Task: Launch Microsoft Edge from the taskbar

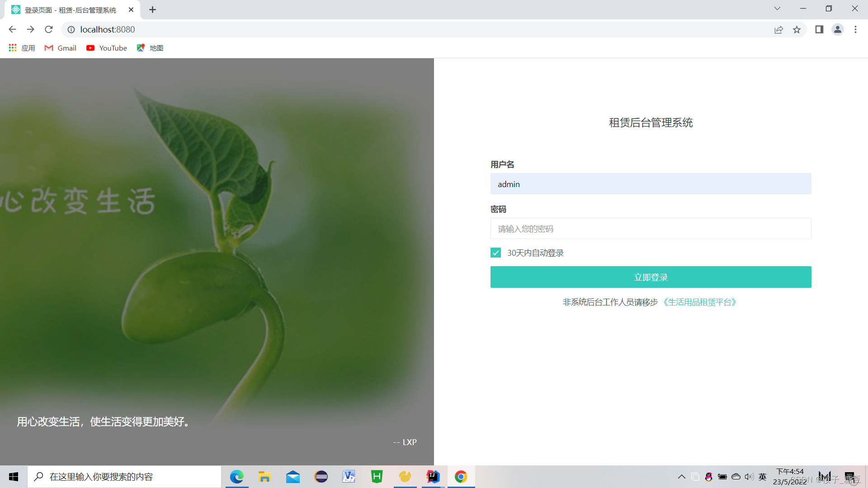Action: pyautogui.click(x=236, y=476)
